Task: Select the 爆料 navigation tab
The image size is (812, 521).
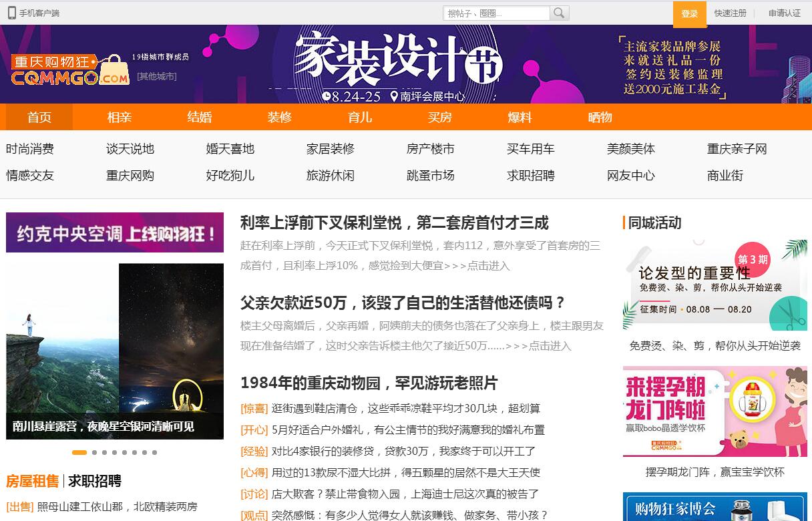Action: 520,117
